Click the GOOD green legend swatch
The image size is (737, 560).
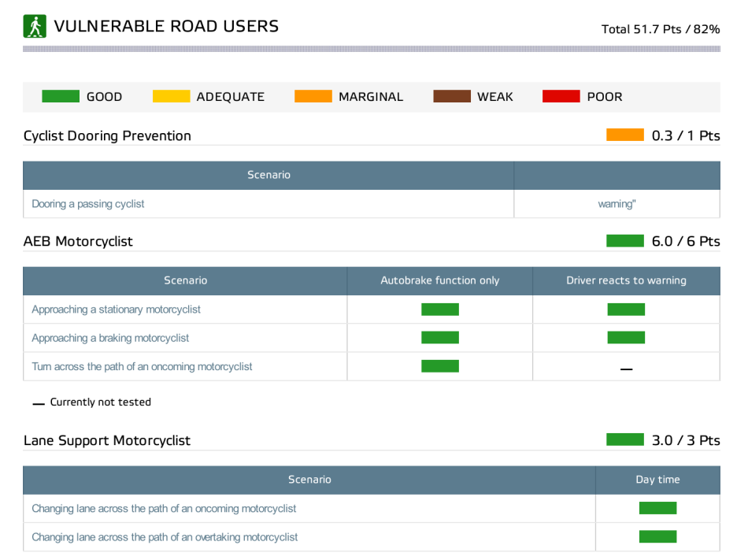61,96
